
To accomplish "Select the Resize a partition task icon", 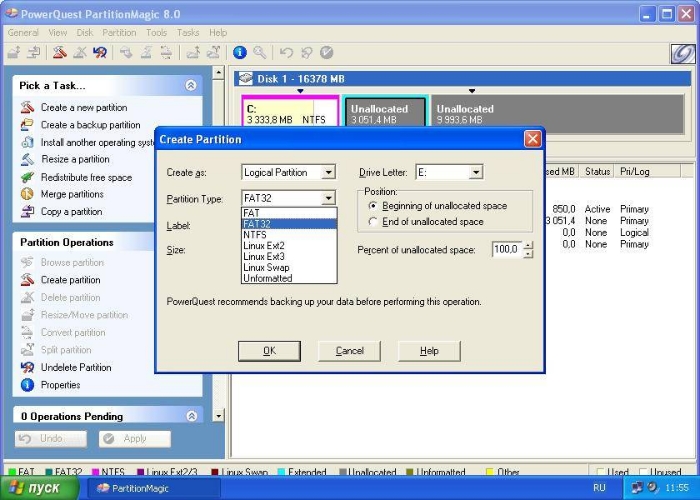I will pos(27,159).
